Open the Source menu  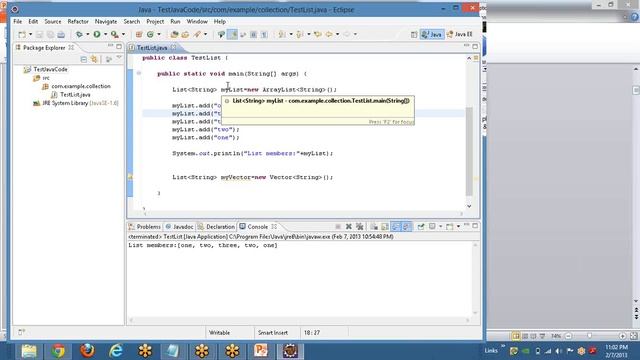coord(53,22)
